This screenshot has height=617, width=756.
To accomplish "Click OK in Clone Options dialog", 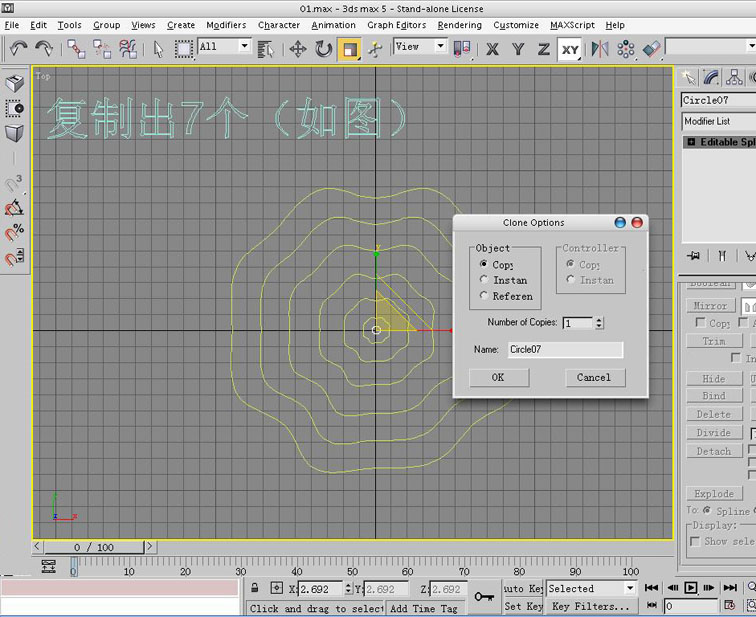I will pyautogui.click(x=499, y=377).
